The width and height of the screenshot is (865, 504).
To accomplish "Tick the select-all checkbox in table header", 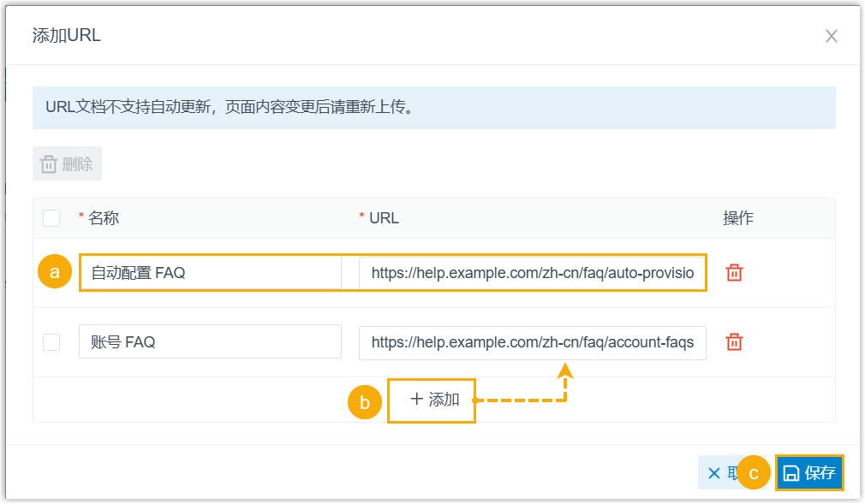I will [51, 218].
